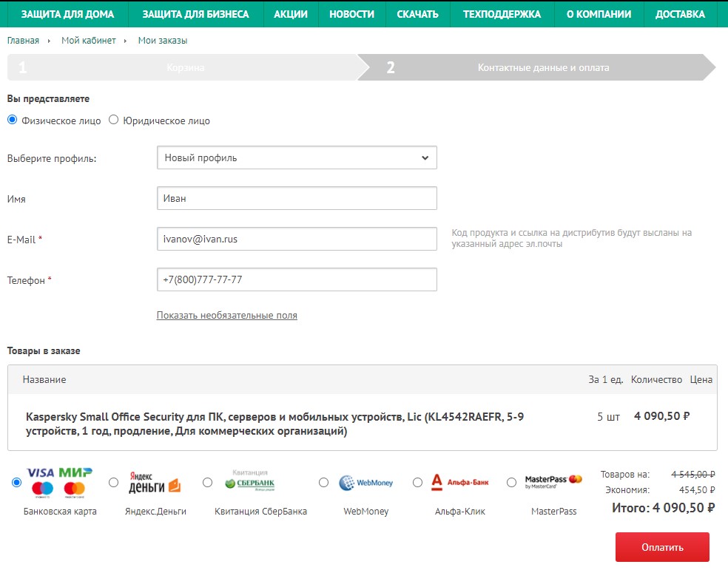Viewport: 728px width, 570px height.
Task: Click the red-orange MasterCard logo
Action: click(x=74, y=489)
